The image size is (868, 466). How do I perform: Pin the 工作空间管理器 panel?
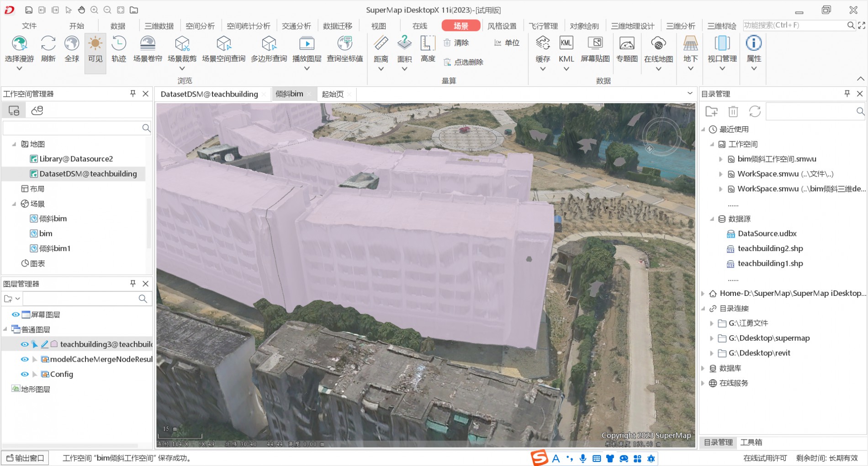point(133,93)
